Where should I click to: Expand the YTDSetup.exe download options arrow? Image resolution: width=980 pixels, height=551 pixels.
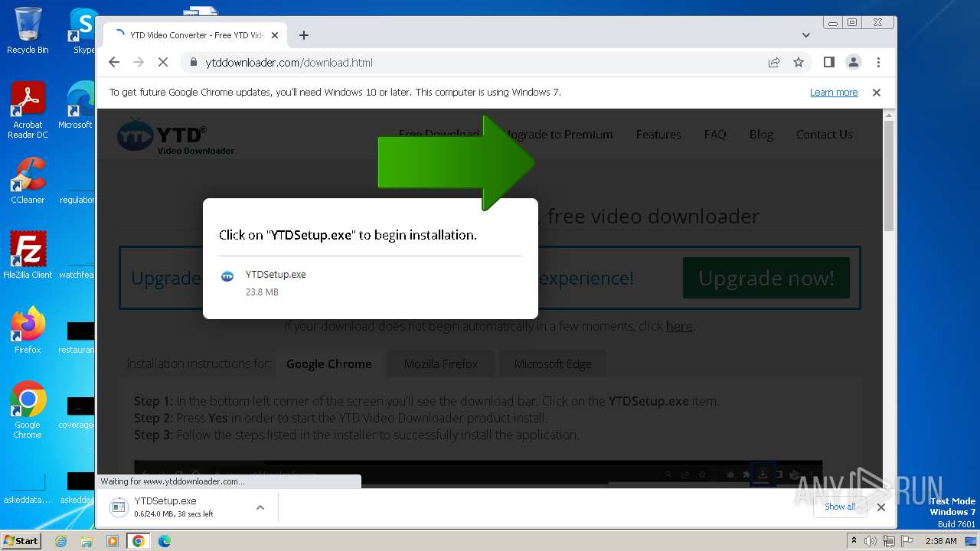[260, 507]
